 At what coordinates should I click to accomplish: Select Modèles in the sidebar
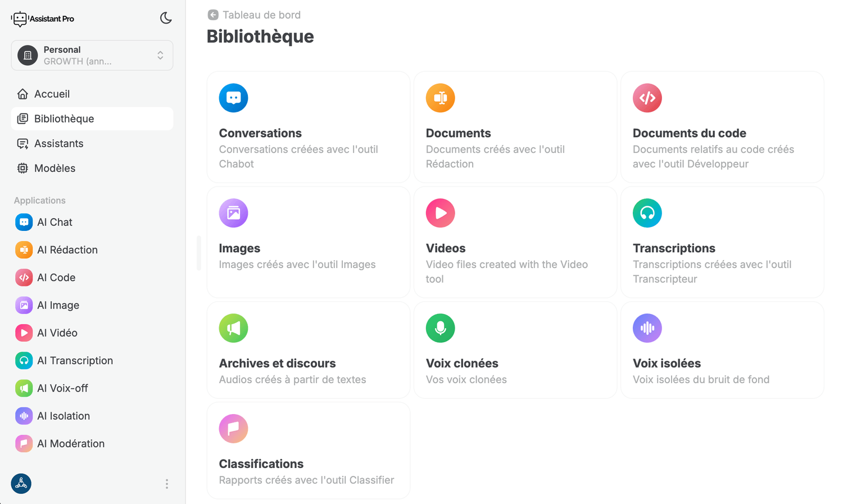(55, 168)
